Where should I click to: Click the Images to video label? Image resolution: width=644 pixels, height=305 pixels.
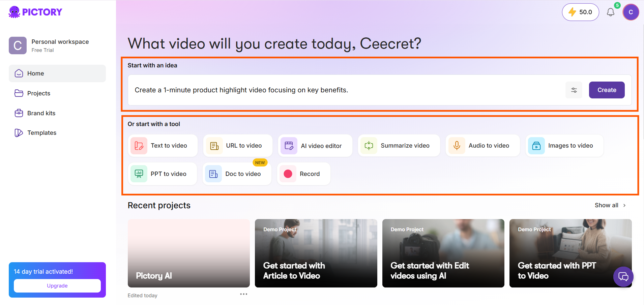click(570, 146)
